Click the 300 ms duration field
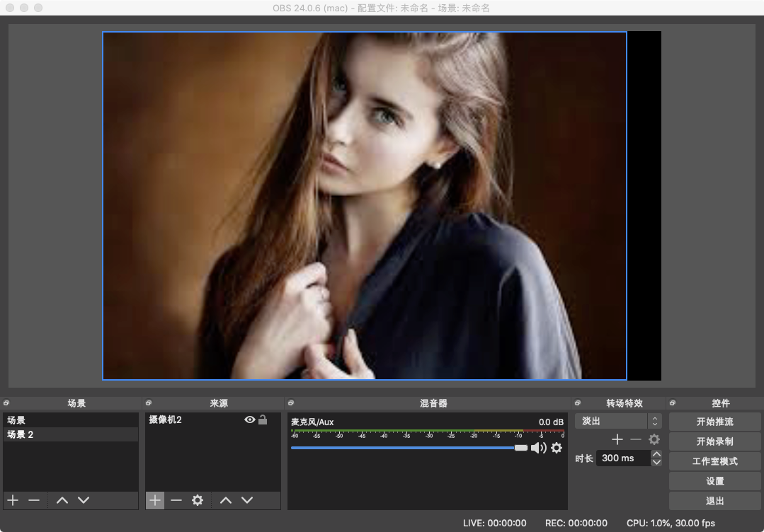The height and width of the screenshot is (532, 764). 622,458
